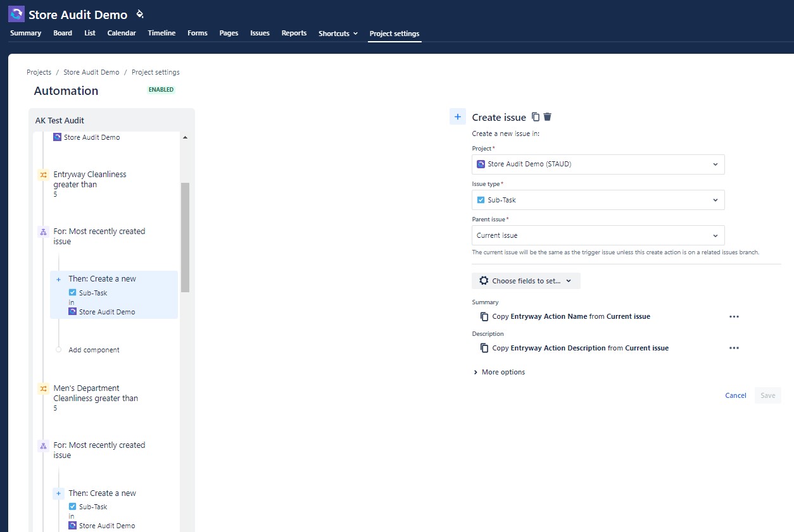Click the blue plus icon before Create issue
This screenshot has height=532, width=794.
(457, 116)
